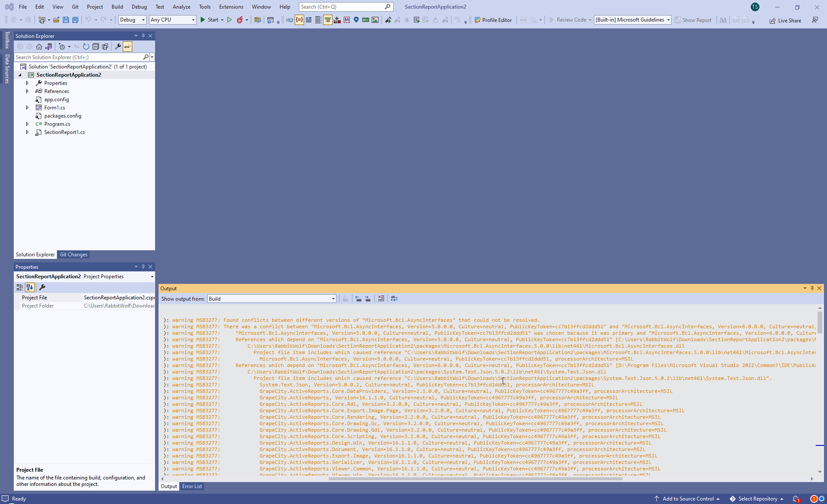Click the map pin toolbar icon
Image resolution: width=827 pixels, height=504 pixels.
click(x=356, y=20)
